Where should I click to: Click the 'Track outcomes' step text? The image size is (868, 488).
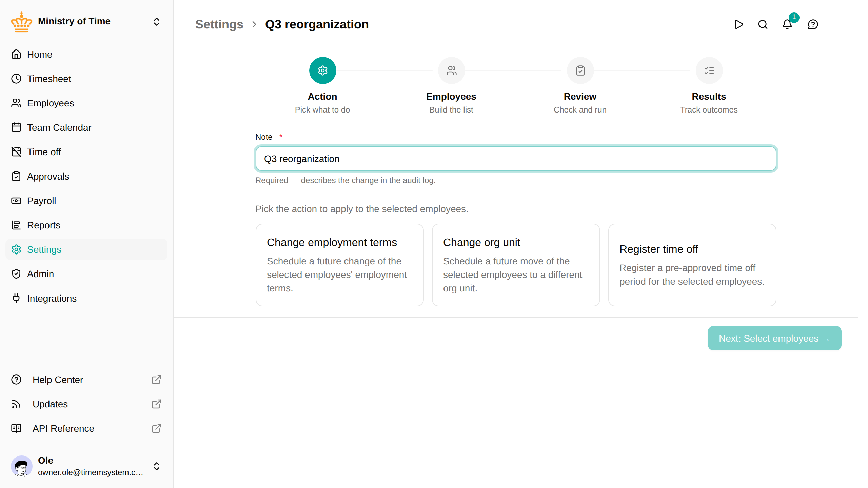[x=709, y=110]
